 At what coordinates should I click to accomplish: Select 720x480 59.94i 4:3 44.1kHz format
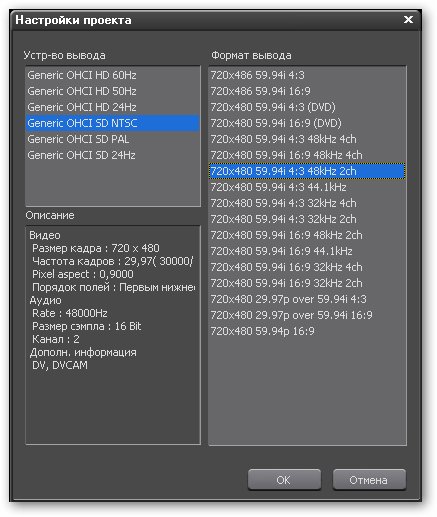coord(307,187)
